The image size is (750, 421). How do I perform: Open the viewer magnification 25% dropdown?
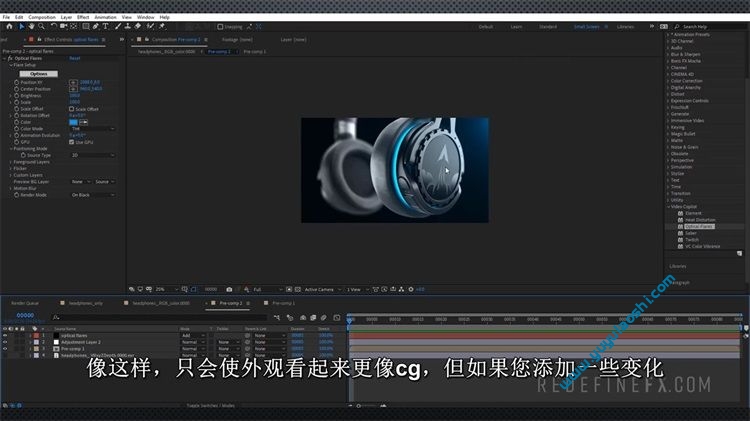(166, 289)
